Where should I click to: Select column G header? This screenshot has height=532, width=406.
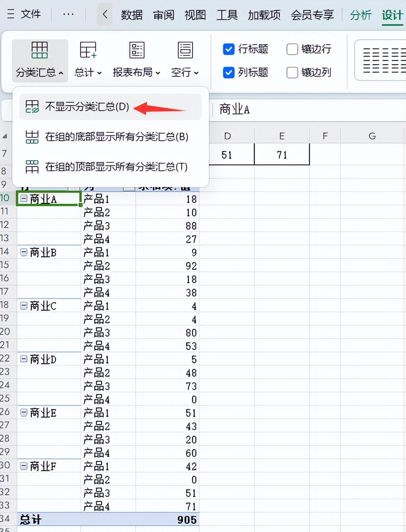tap(372, 136)
